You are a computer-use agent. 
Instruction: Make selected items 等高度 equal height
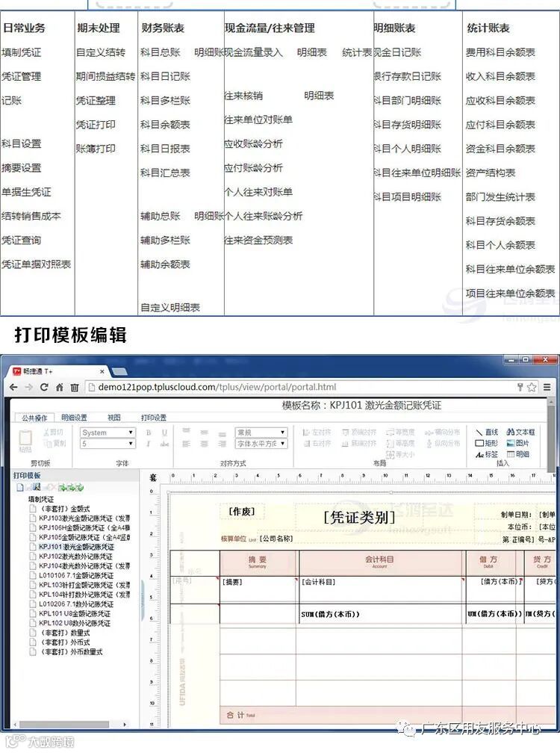click(x=400, y=443)
